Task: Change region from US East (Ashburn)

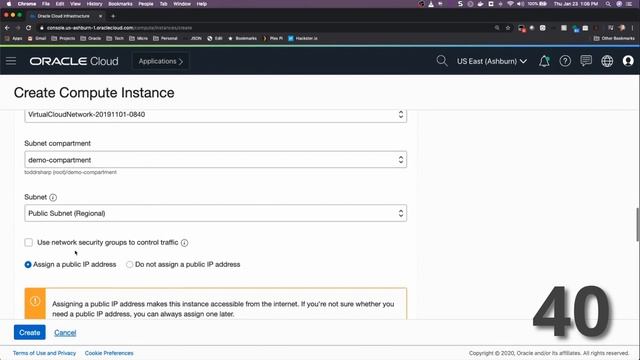Action: pos(492,61)
